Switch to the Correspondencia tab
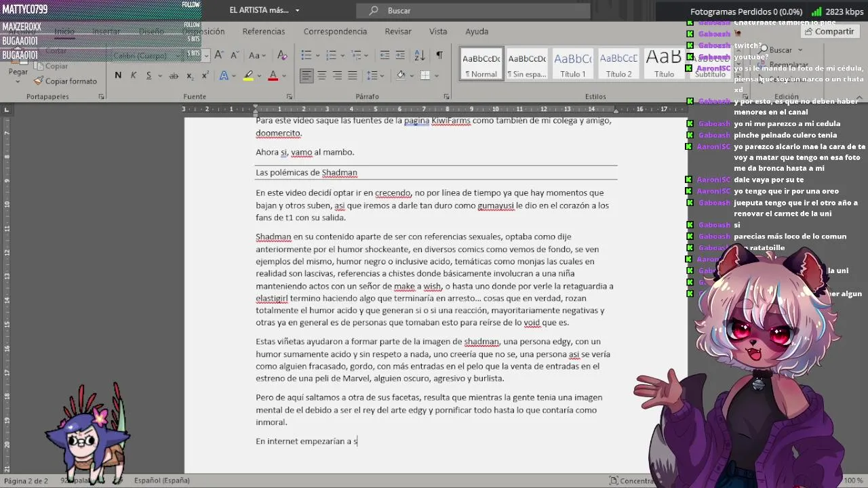The width and height of the screenshot is (868, 488). pyautogui.click(x=335, y=31)
